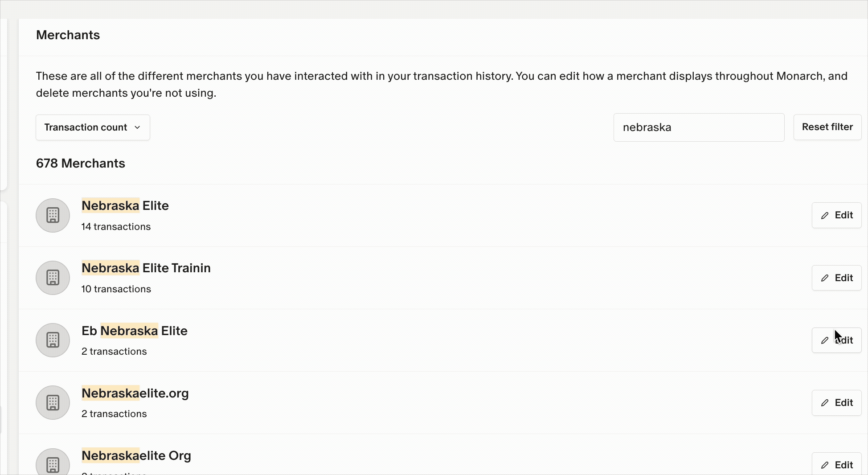Click the pencil icon next to Eb Nebraska Elite
868x475 pixels.
[826, 340]
